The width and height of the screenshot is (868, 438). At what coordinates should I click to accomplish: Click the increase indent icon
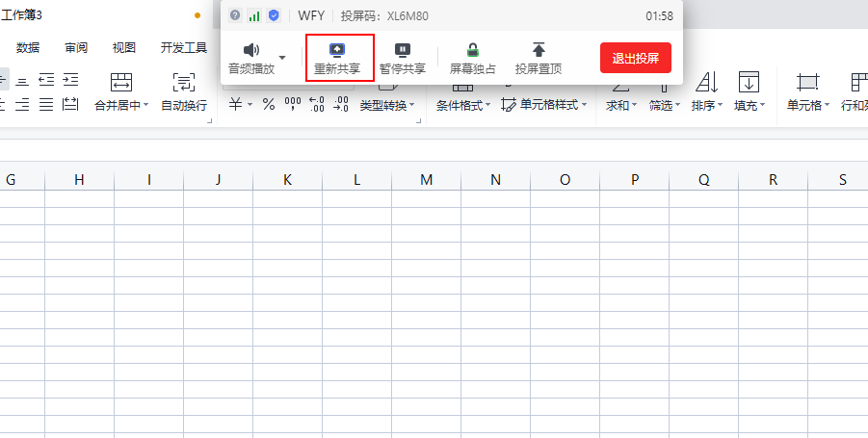point(70,81)
